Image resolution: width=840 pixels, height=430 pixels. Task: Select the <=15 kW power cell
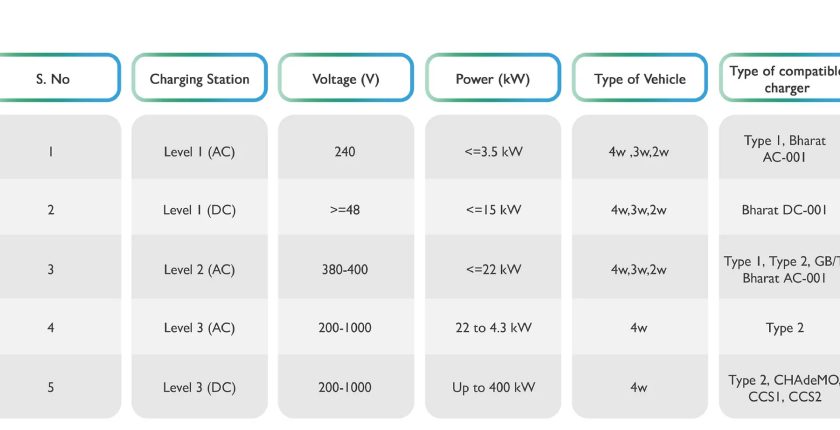pos(492,210)
